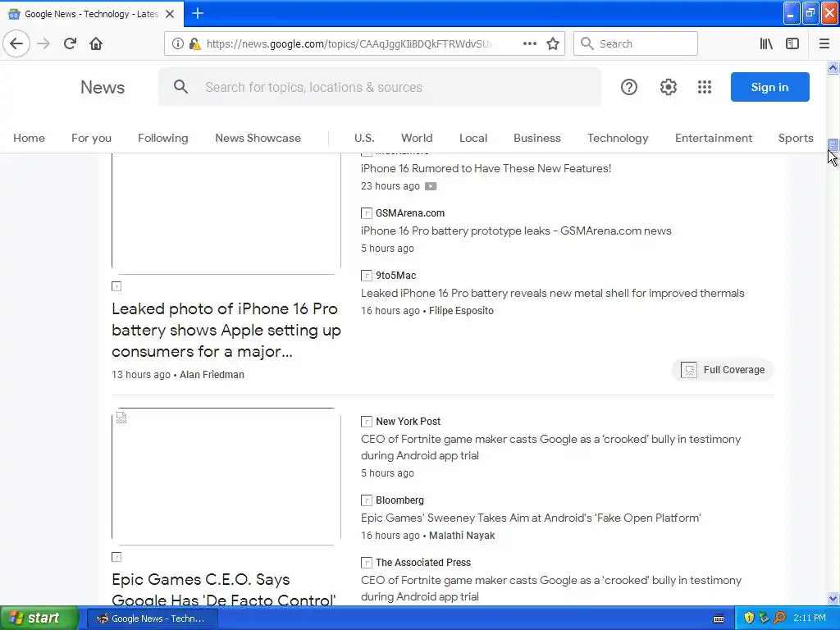Click the magnifier tray icon
Viewport: 840px width, 630px height.
point(779,619)
